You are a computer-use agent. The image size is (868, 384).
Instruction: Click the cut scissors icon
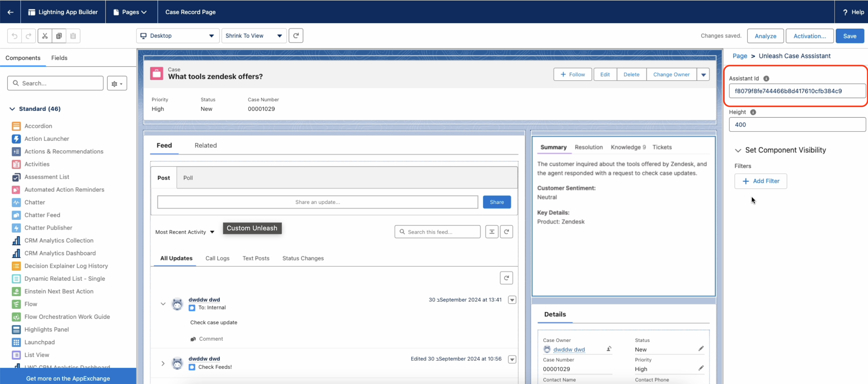pos(45,36)
